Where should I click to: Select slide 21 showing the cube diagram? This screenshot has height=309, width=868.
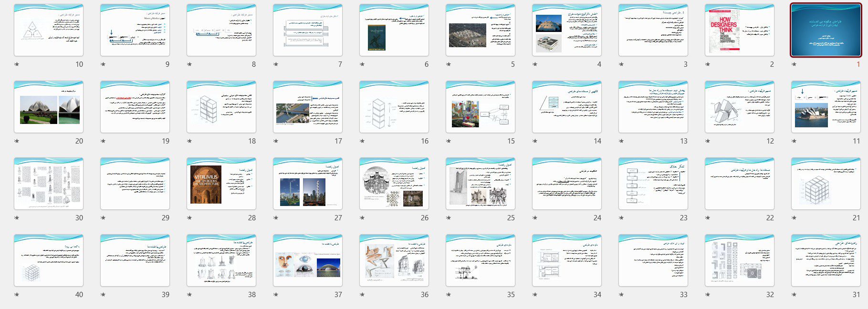pos(826,184)
